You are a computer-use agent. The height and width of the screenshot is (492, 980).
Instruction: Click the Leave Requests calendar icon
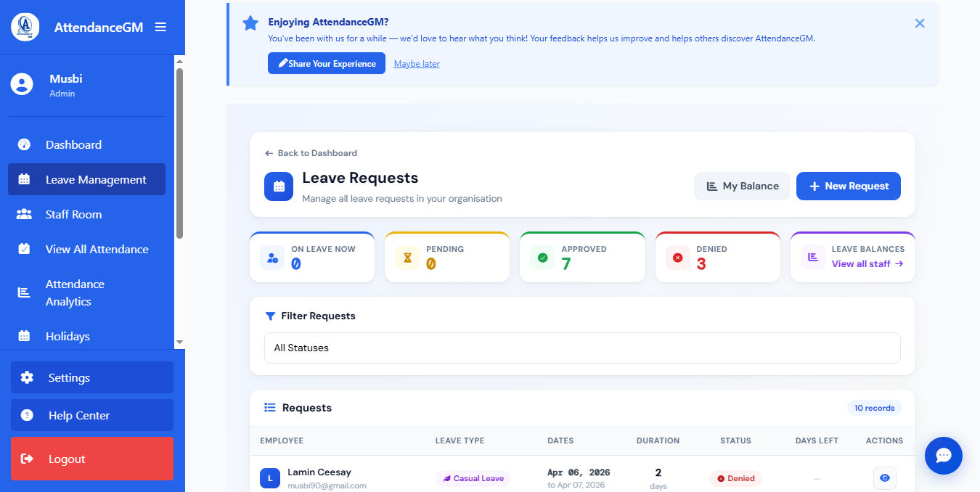tap(279, 186)
